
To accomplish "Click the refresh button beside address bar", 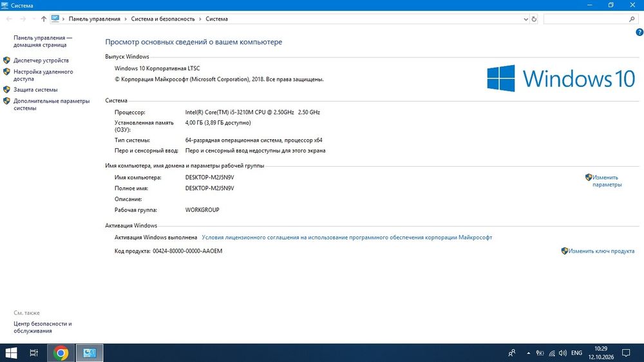I will 534,19.
